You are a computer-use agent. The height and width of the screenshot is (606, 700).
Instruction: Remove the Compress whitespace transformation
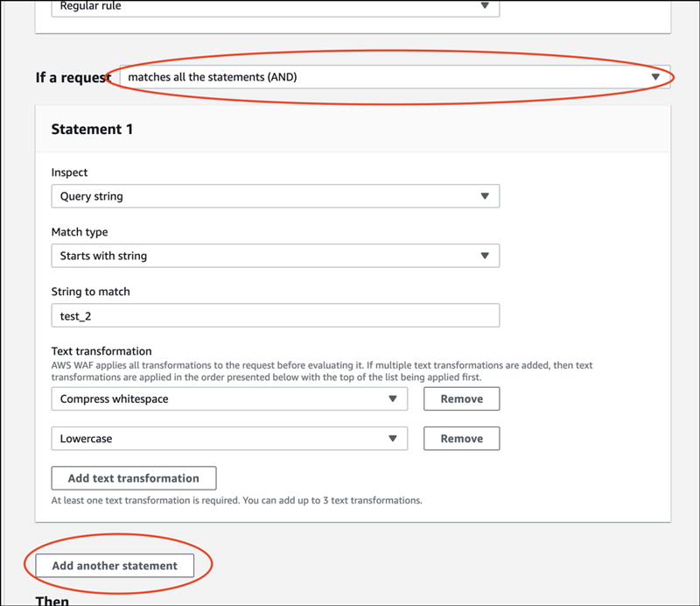point(462,398)
